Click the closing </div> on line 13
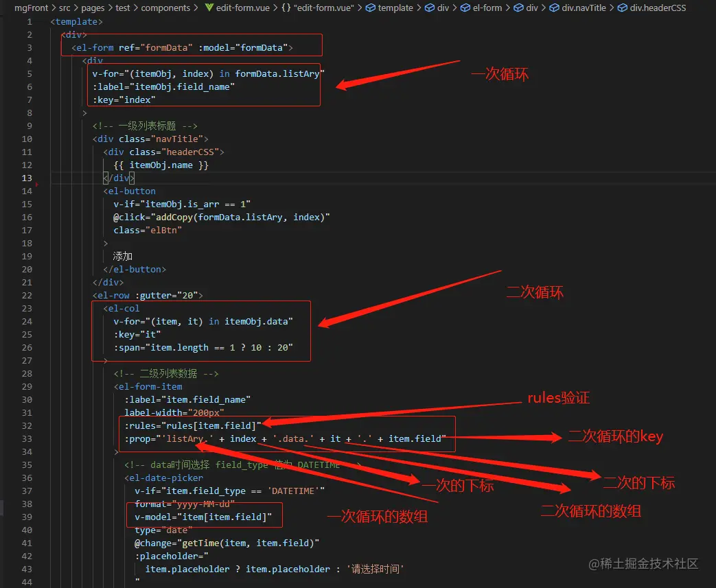The image size is (716, 588). pyautogui.click(x=119, y=178)
